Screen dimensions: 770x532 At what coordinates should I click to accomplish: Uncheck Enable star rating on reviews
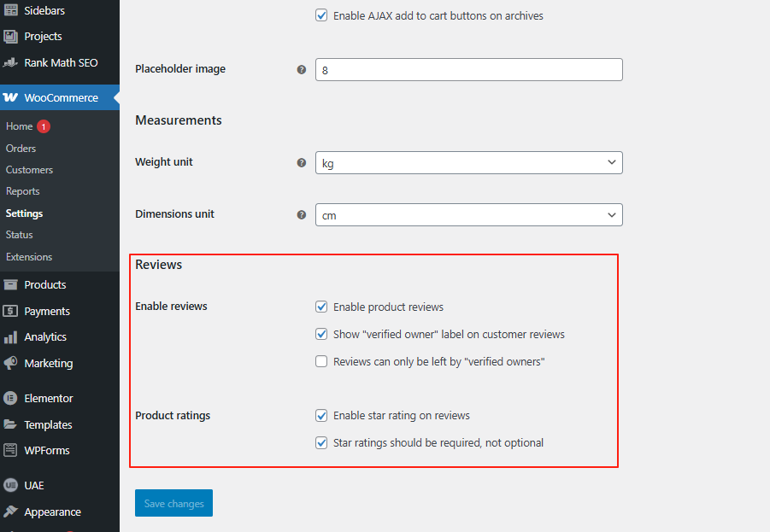(321, 416)
